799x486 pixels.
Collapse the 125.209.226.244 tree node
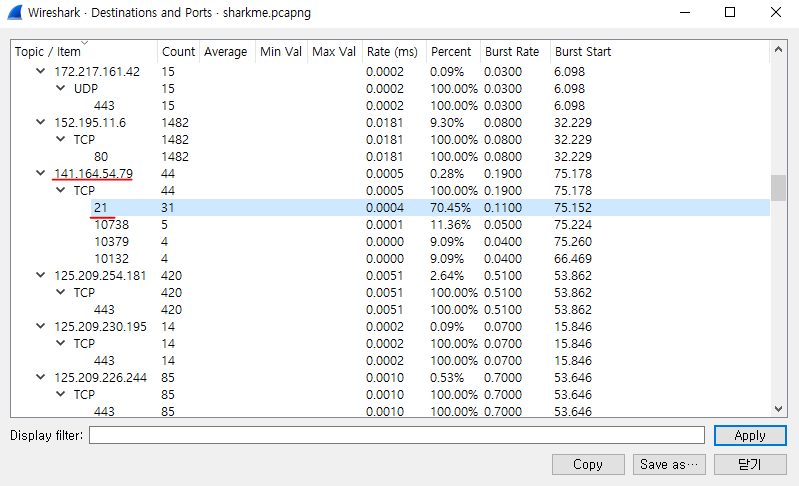pos(40,377)
